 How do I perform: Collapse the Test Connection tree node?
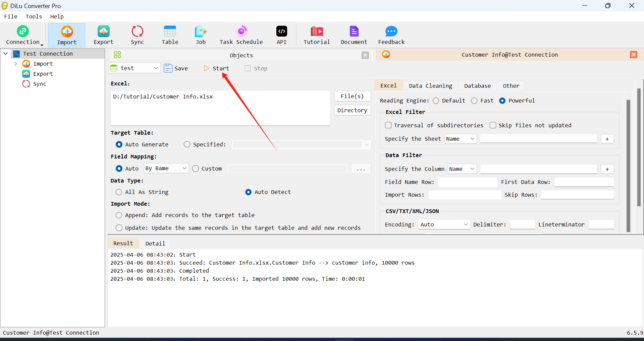pos(6,54)
